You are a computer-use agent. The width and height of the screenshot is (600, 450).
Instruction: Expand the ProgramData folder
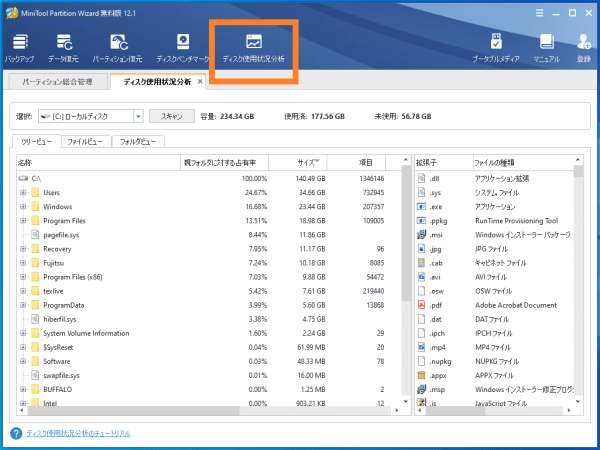coord(23,305)
